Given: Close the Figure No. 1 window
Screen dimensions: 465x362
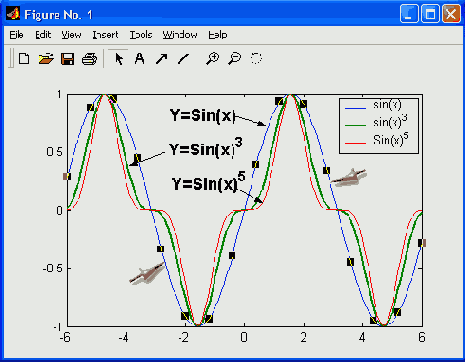Looking at the screenshot, I should tap(451, 14).
